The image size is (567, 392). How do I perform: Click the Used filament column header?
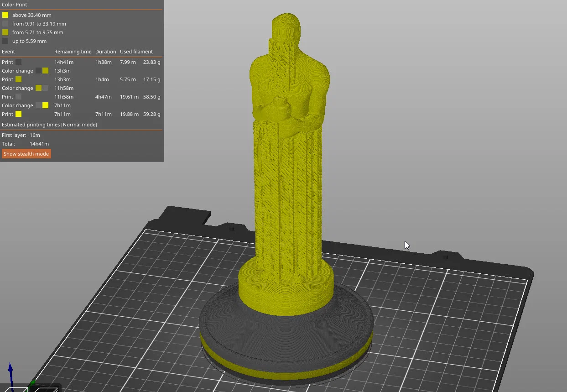136,52
